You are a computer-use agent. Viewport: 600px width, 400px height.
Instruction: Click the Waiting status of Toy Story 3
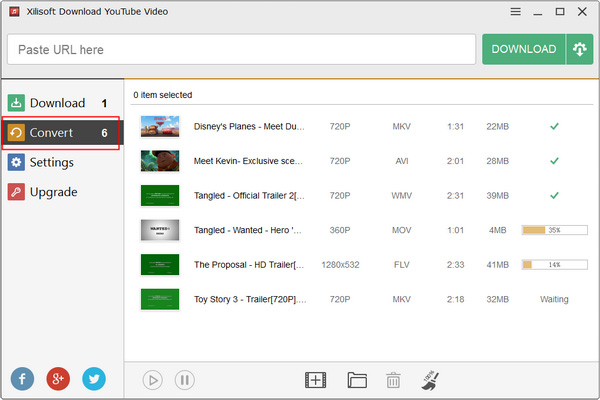tap(554, 299)
